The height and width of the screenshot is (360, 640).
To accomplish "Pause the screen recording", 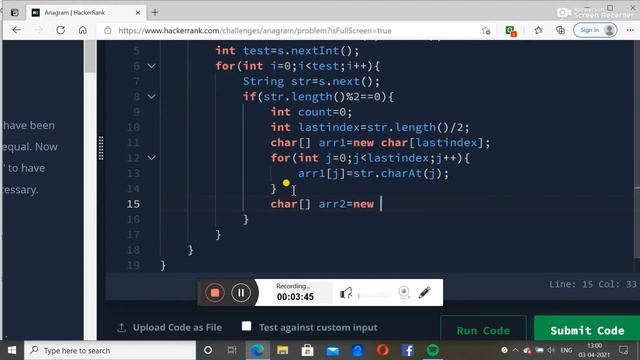I will pos(241,293).
